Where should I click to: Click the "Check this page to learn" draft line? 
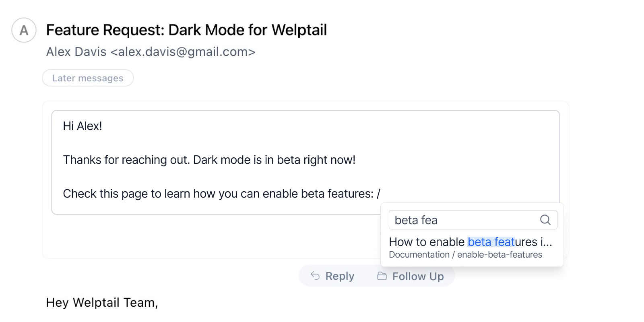(218, 194)
